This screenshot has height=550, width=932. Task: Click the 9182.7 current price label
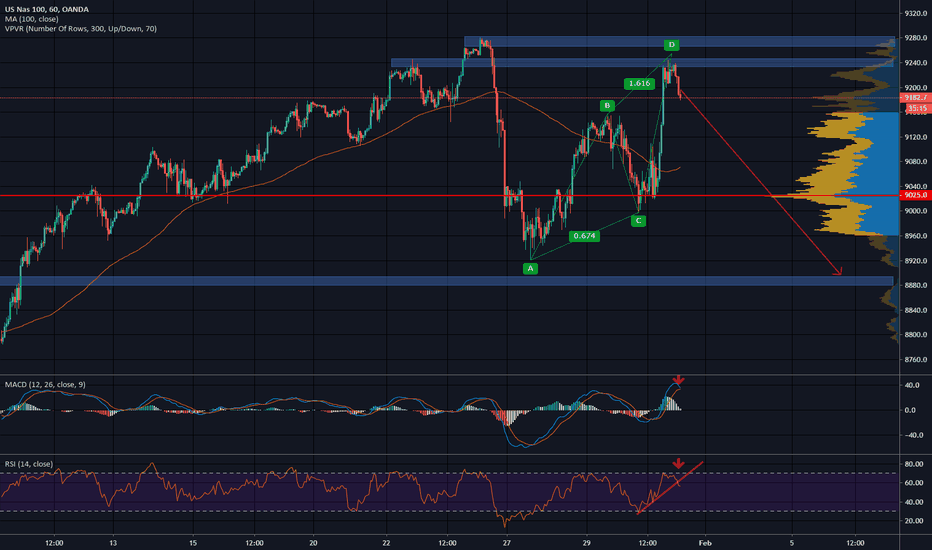[916, 98]
